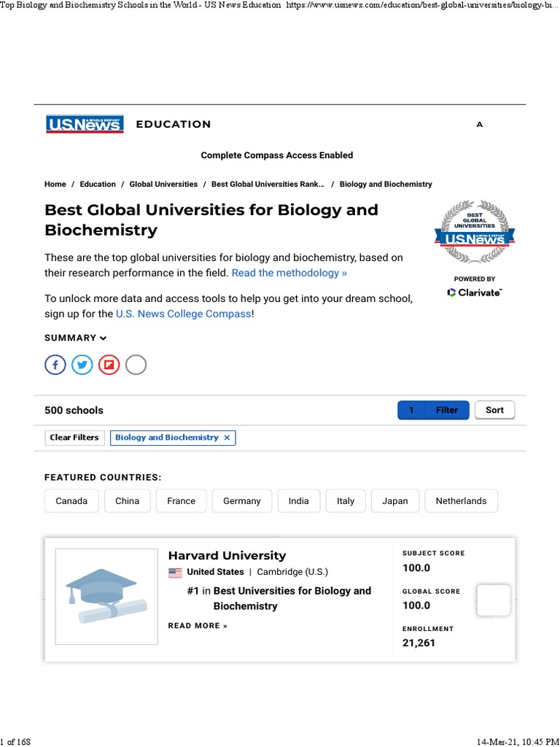The width and height of the screenshot is (560, 747).
Task: Click the 'A' account icon in header
Action: tap(480, 124)
